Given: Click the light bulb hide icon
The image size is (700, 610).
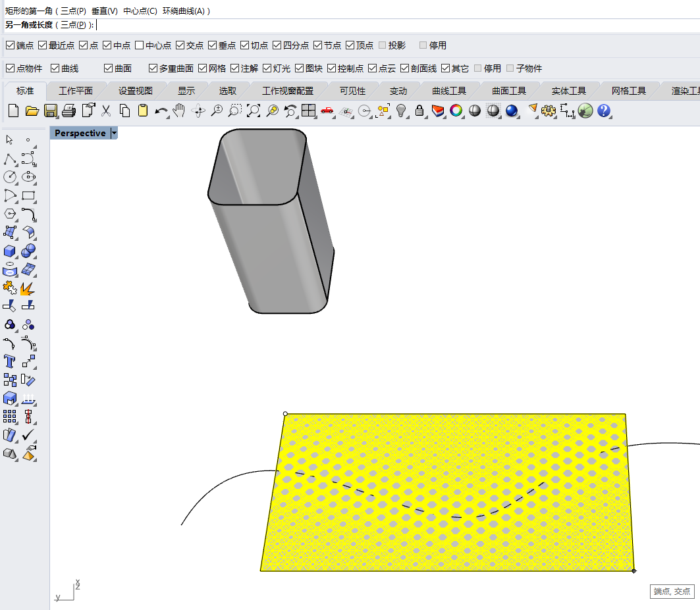Looking at the screenshot, I should click(x=401, y=111).
